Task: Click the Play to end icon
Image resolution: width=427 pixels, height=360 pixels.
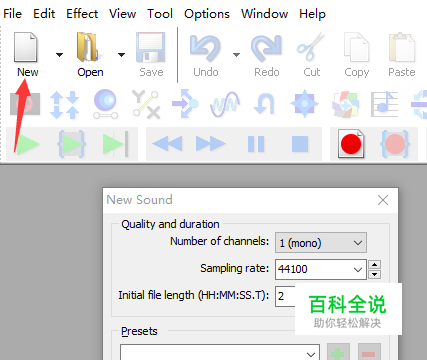Action: tap(115, 144)
